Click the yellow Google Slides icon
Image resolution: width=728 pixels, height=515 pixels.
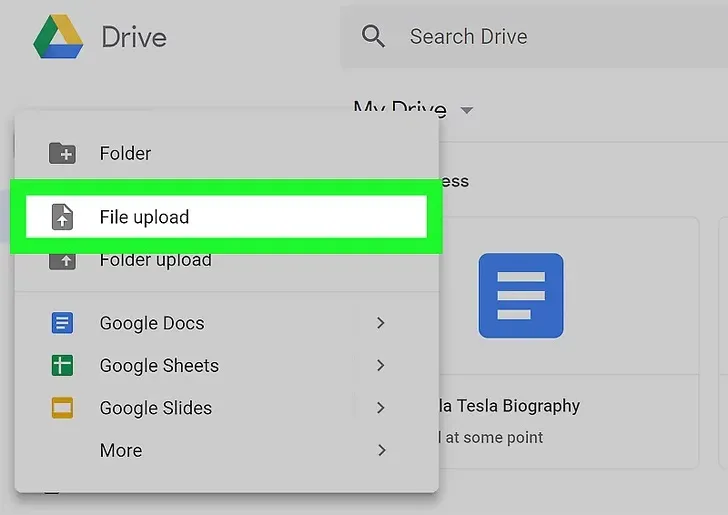coord(62,408)
